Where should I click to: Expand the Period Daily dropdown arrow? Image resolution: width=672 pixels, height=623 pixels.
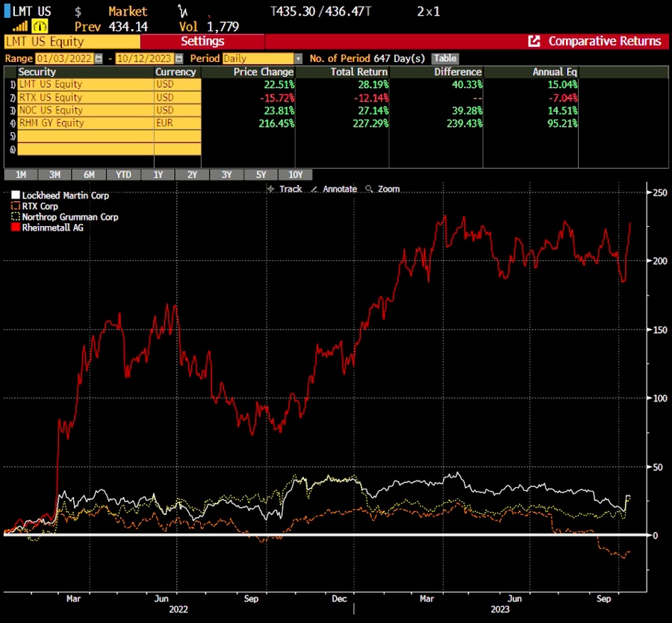[x=298, y=59]
